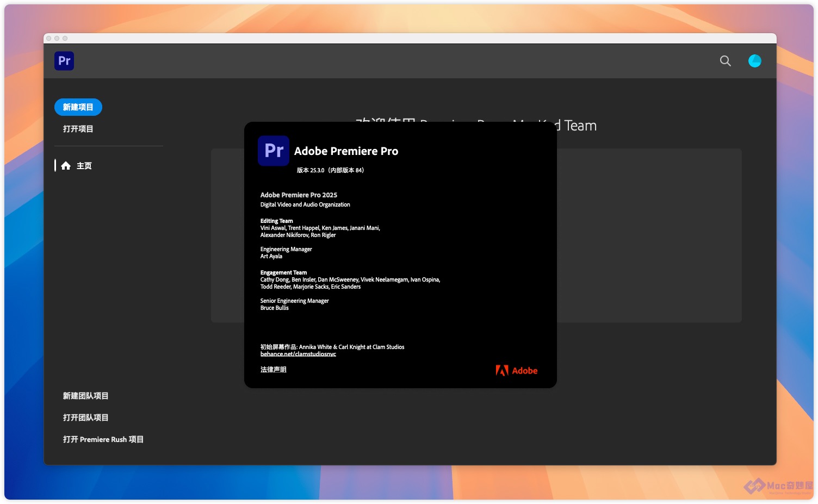The width and height of the screenshot is (818, 504).
Task: Click the 版本 25.3.0 version text
Action: [331, 170]
